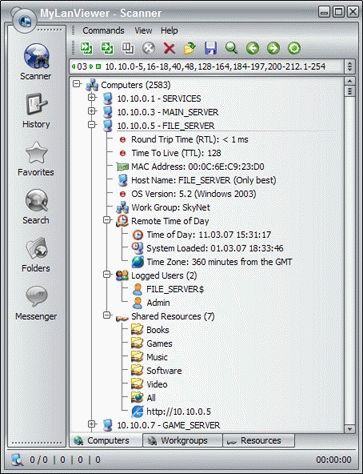Image resolution: width=363 pixels, height=474 pixels.
Task: Select the Work Group: SkyNet row
Action: coord(171,208)
